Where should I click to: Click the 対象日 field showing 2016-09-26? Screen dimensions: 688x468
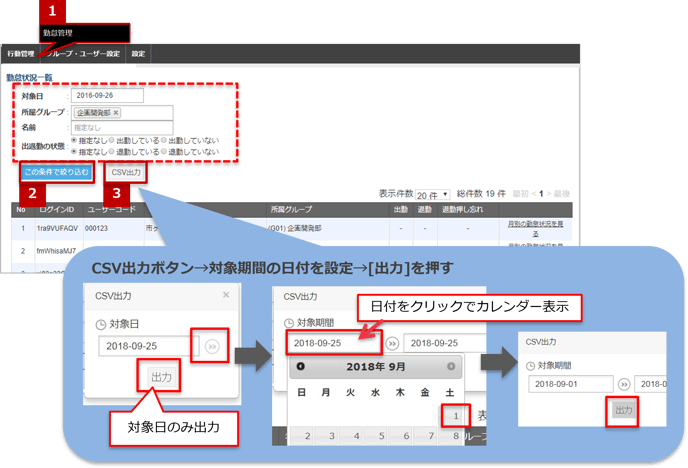point(107,96)
